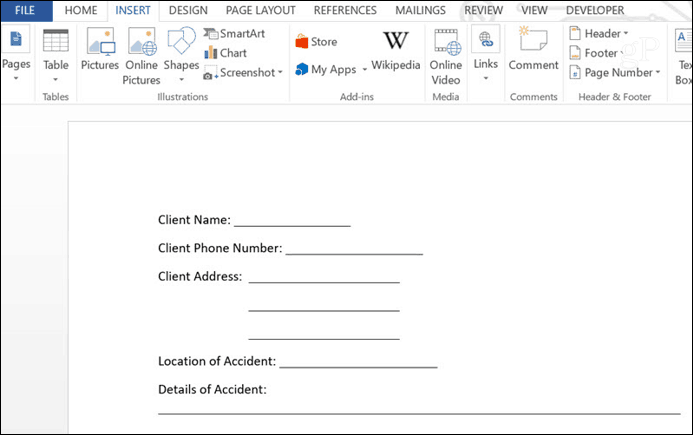Click the "Client Address:" label
The image size is (693, 435).
coord(200,277)
